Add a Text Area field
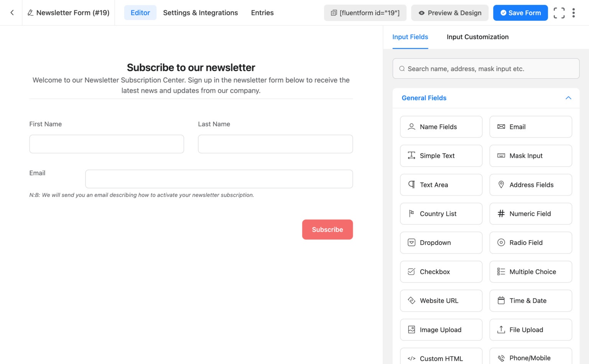589x364 pixels. 441,184
